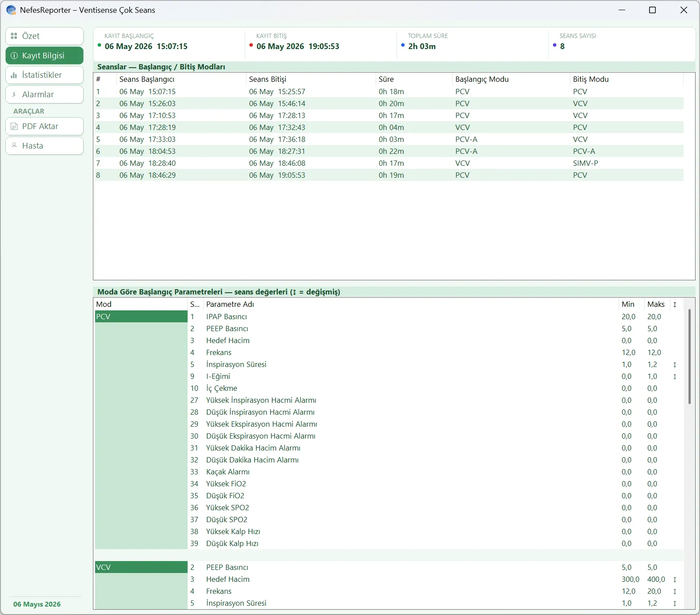The height and width of the screenshot is (615, 700).
Task: Click the blue dot beside Seans Sayısı
Action: pos(555,45)
